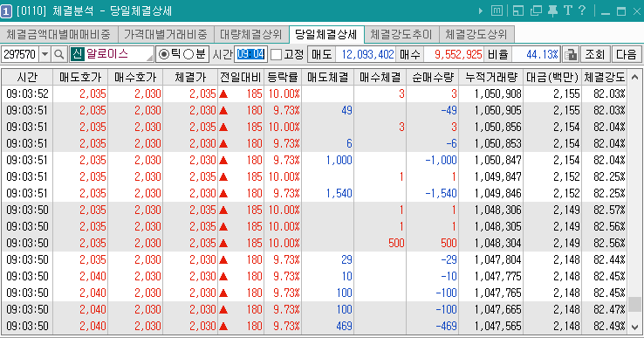This screenshot has height=338, width=644.
Task: Select the 분 radio button
Action: tap(188, 54)
